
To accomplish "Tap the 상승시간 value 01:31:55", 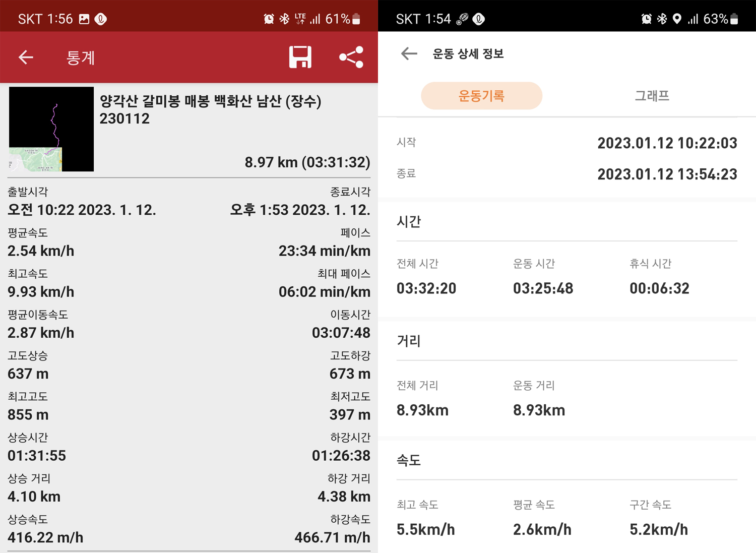I will 37,455.
